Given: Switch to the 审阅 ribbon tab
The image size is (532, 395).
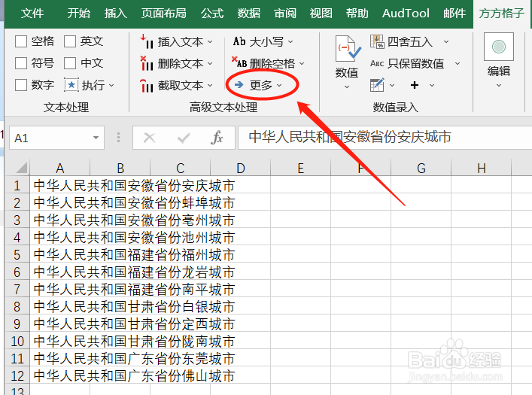Looking at the screenshot, I should [285, 14].
